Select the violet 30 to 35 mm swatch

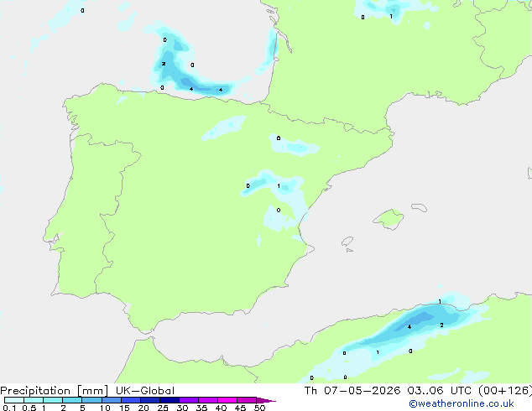click(189, 400)
